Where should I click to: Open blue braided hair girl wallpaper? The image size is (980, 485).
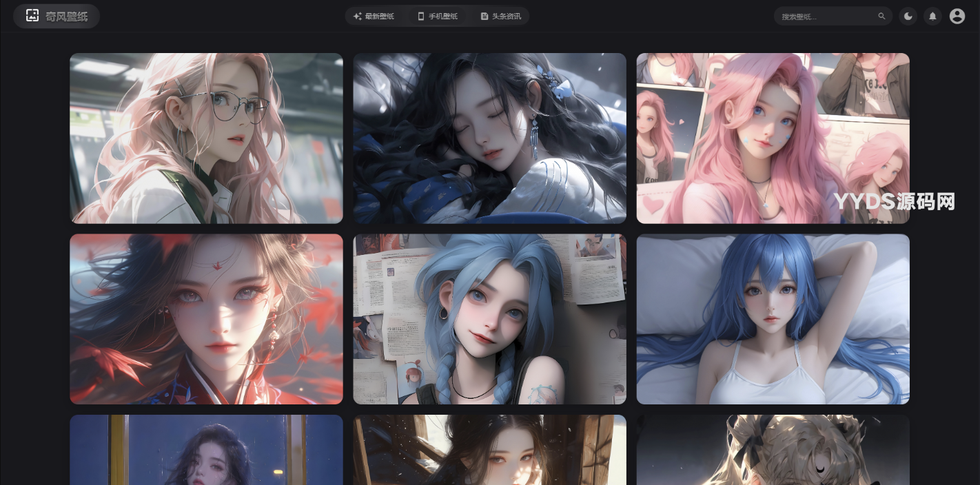click(x=489, y=319)
